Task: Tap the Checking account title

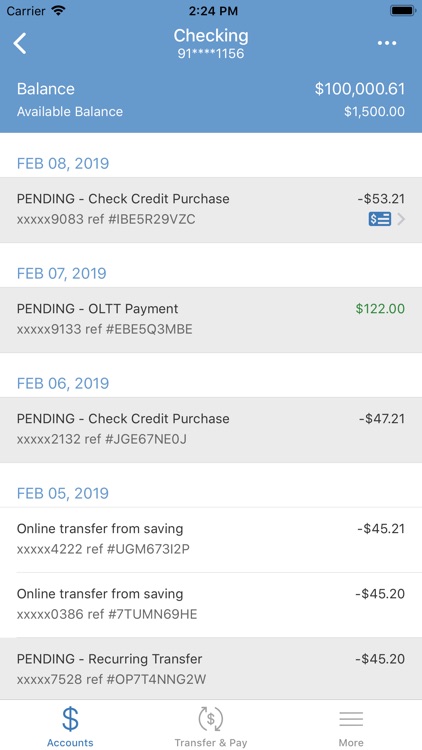Action: pos(211,36)
